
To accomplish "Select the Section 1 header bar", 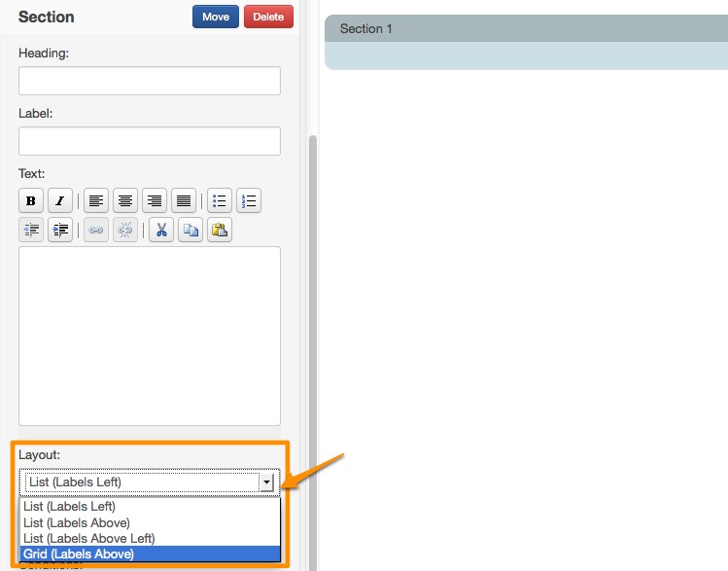I will 525,29.
